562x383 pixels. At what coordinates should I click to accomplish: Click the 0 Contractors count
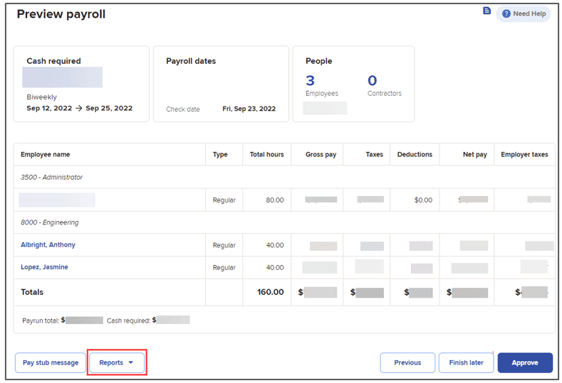(384, 85)
